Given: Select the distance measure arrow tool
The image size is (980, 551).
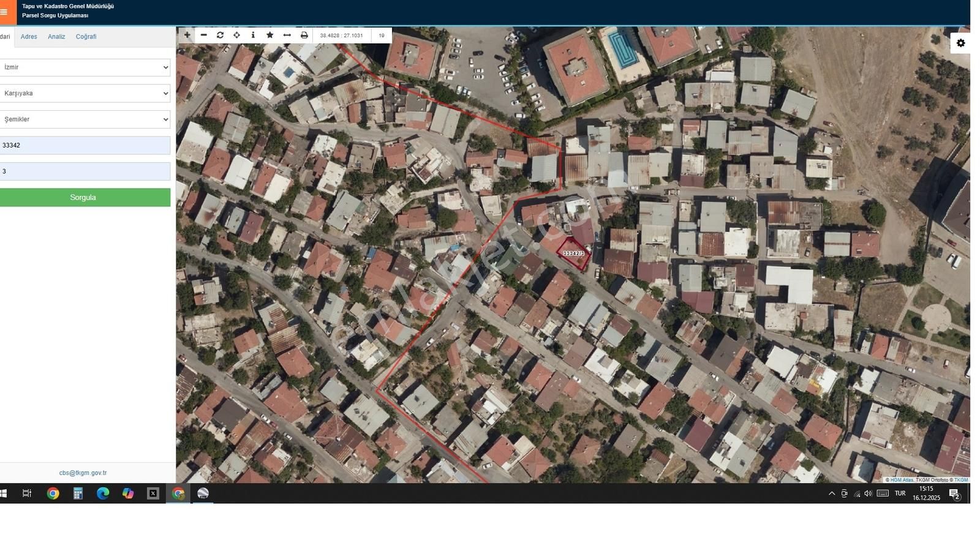Looking at the screenshot, I should click(287, 36).
